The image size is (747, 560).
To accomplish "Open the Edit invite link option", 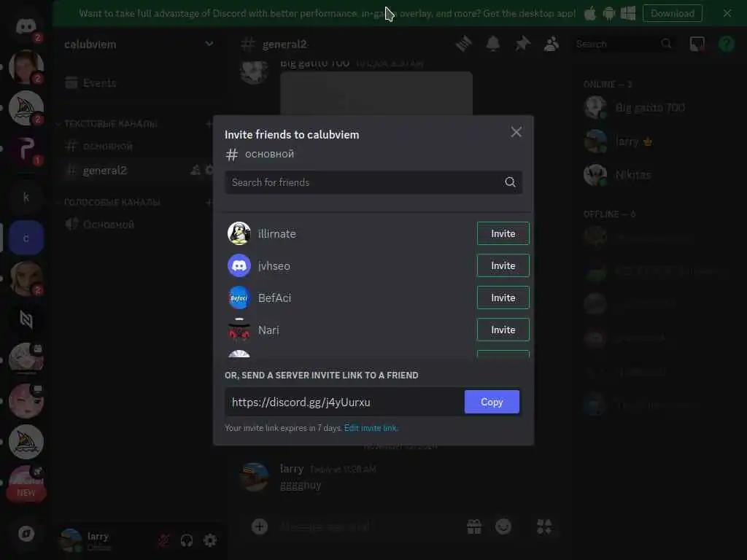I will click(371, 427).
